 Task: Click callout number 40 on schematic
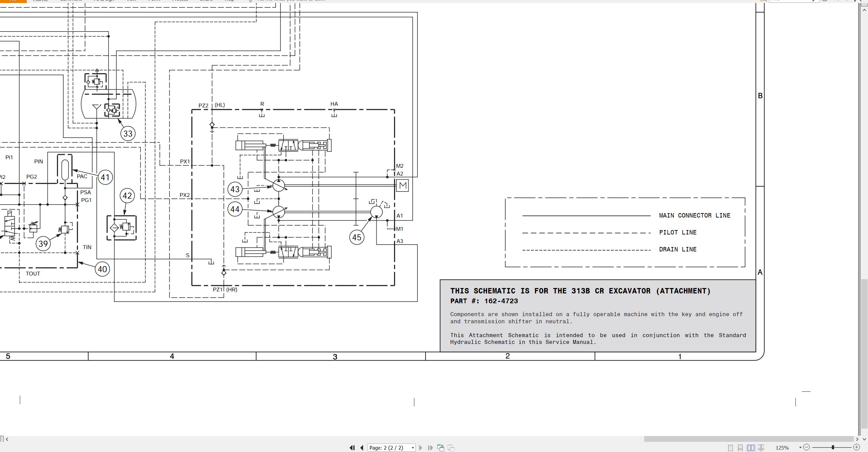102,269
